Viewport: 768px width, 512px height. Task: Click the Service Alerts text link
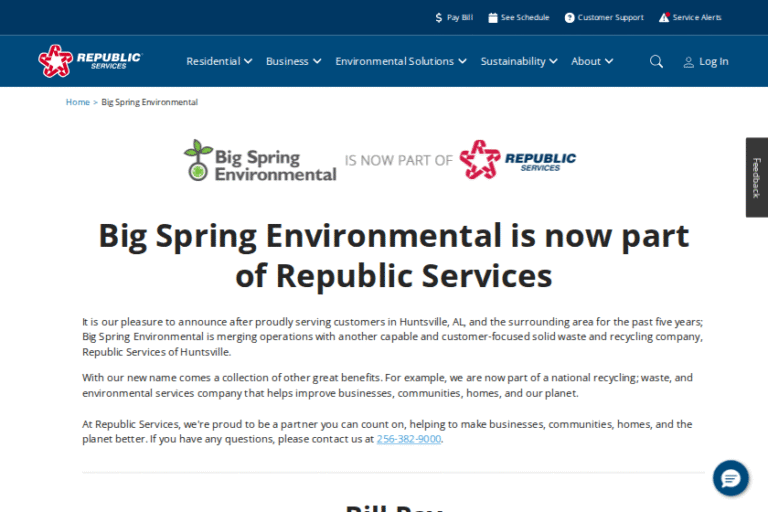coord(697,17)
